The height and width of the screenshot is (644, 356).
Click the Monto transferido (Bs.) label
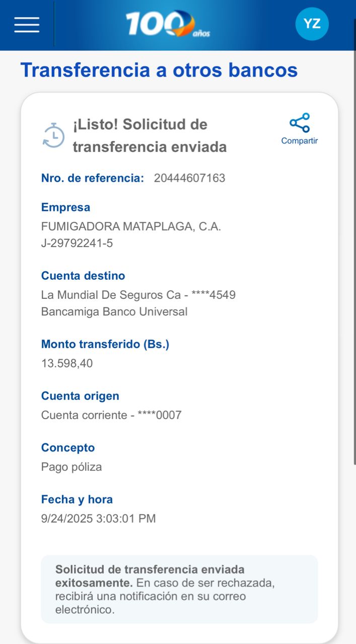click(105, 345)
